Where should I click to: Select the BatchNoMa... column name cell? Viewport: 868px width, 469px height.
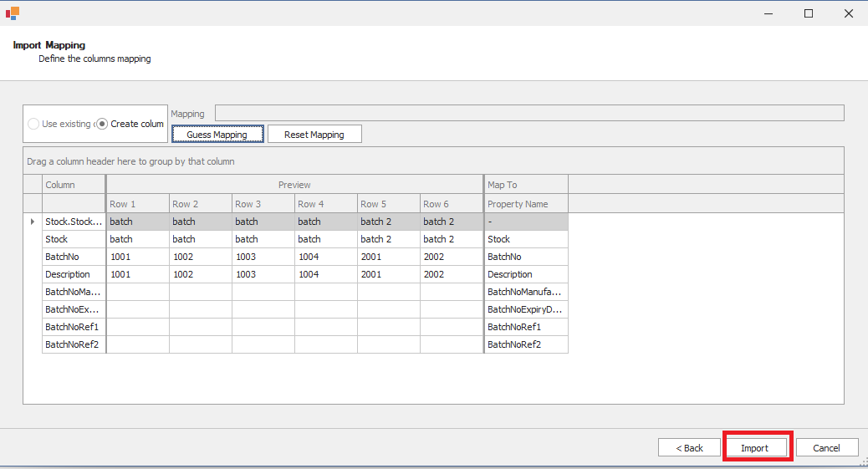click(x=74, y=292)
